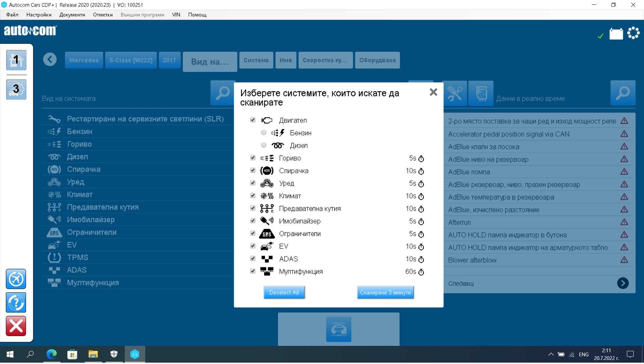Uncheck the Двигател checkbox
This screenshot has height=364, width=644.
[253, 120]
